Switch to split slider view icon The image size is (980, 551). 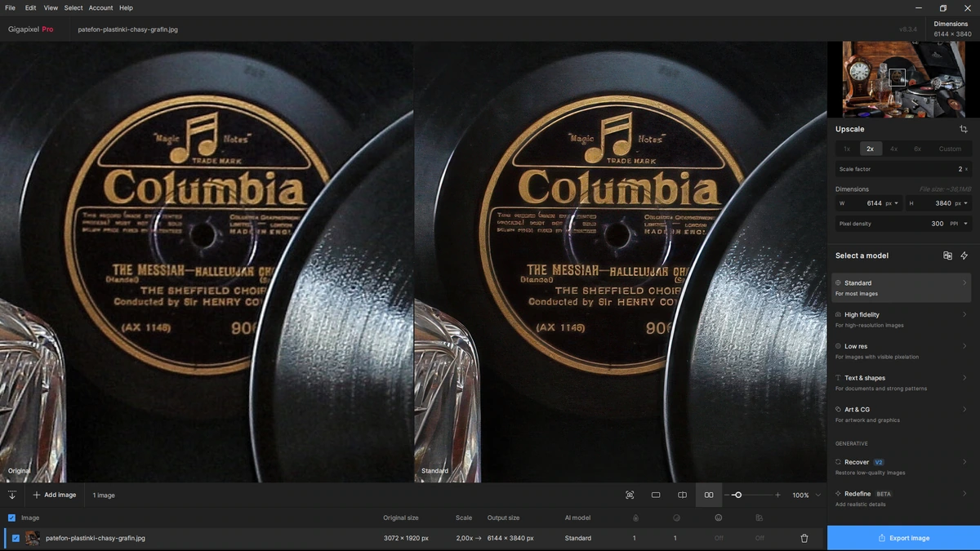point(682,495)
